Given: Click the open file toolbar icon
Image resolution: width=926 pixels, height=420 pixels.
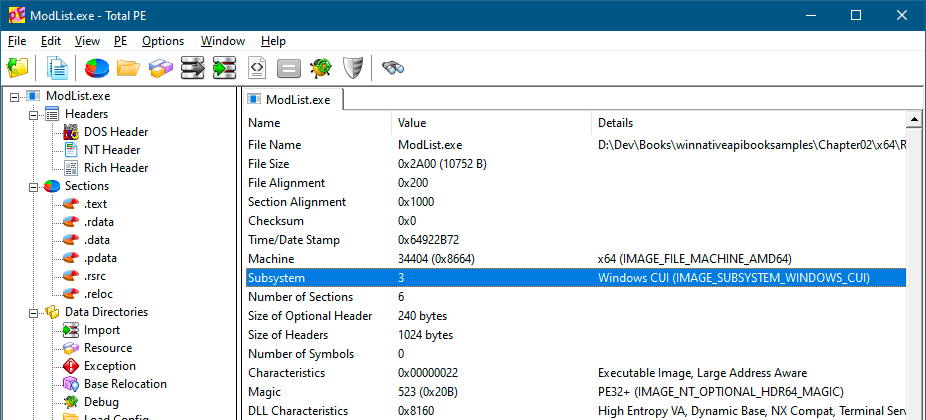Looking at the screenshot, I should [x=17, y=68].
